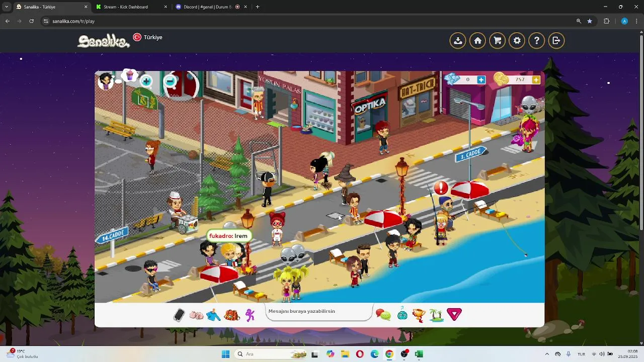Open File Explorer from the taskbar
The width and height of the screenshot is (644, 362).
pyautogui.click(x=345, y=354)
